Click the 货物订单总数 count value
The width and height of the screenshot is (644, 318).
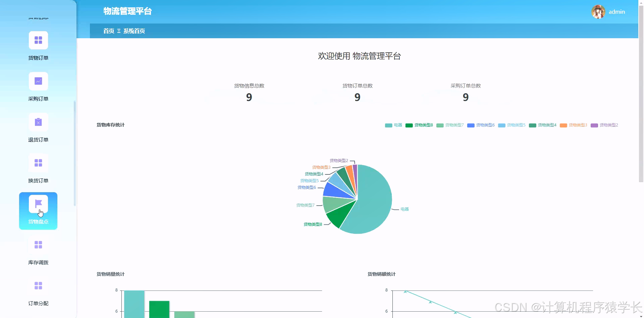(358, 97)
